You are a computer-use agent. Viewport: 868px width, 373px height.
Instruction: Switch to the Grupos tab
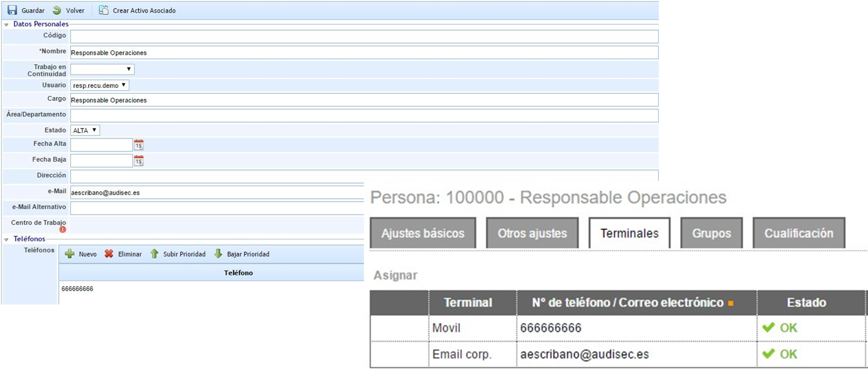[x=711, y=233]
